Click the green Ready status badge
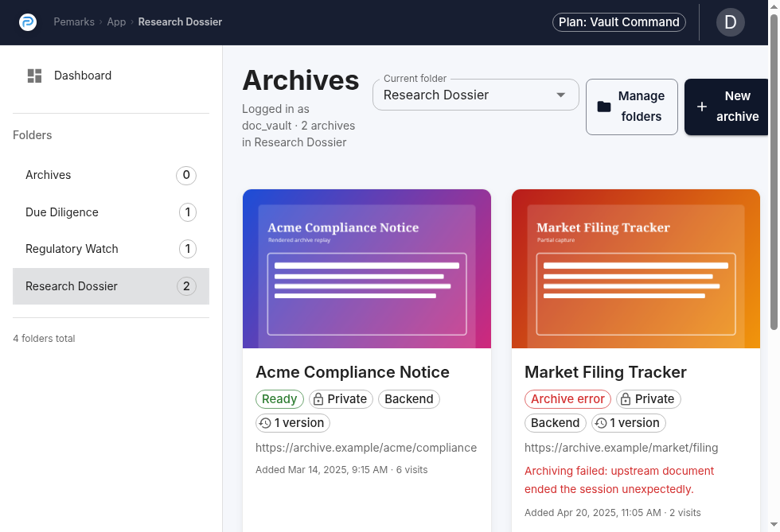Screen dimensions: 780x532 click(279, 399)
